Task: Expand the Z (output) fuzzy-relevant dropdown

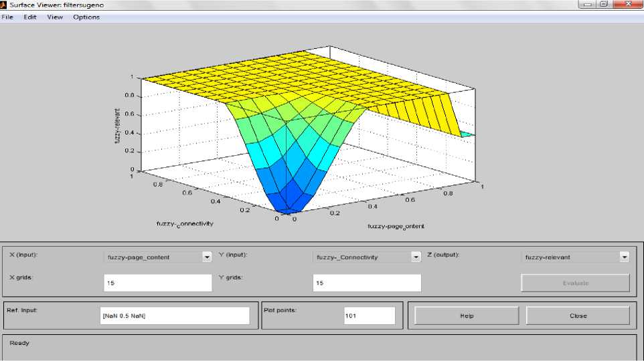Action: click(624, 257)
